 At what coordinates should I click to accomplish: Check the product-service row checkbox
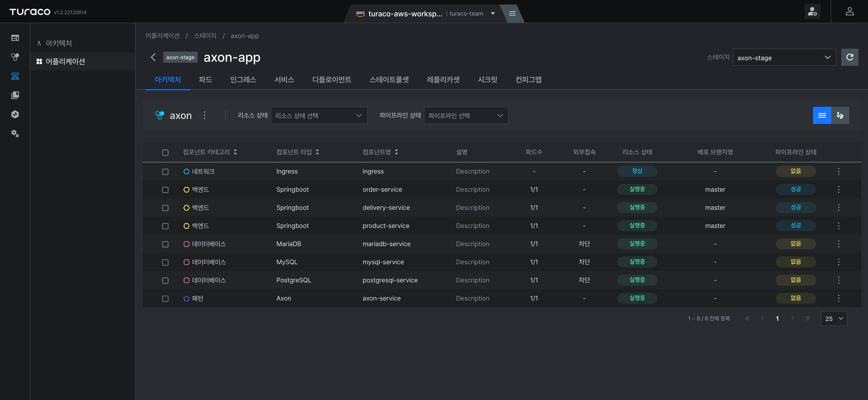165,226
